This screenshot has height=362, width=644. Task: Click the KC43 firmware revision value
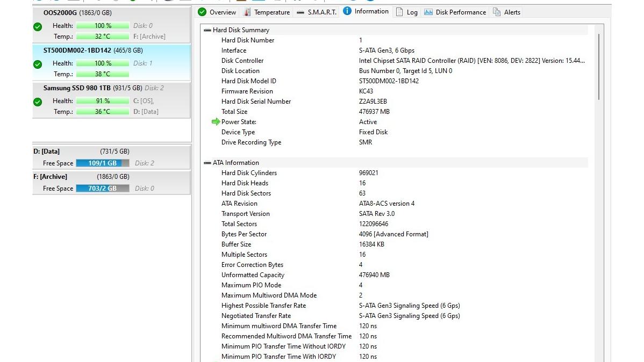pos(366,91)
